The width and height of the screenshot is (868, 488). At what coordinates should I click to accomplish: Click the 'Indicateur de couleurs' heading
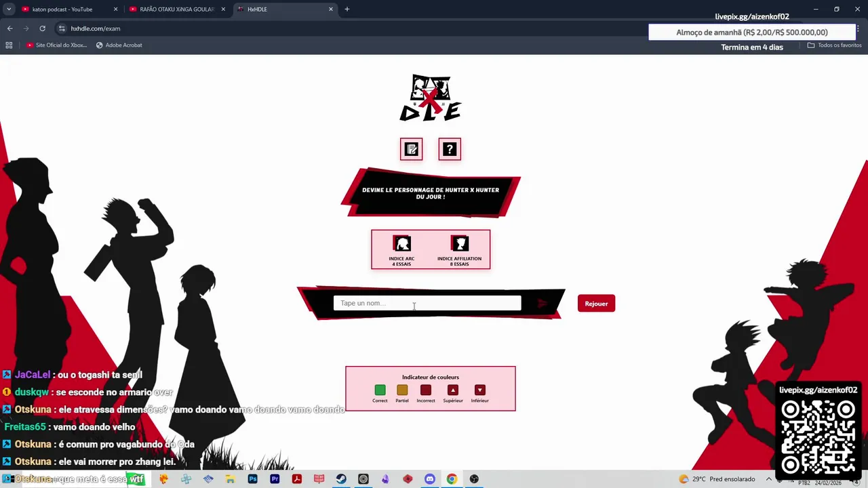[431, 378]
